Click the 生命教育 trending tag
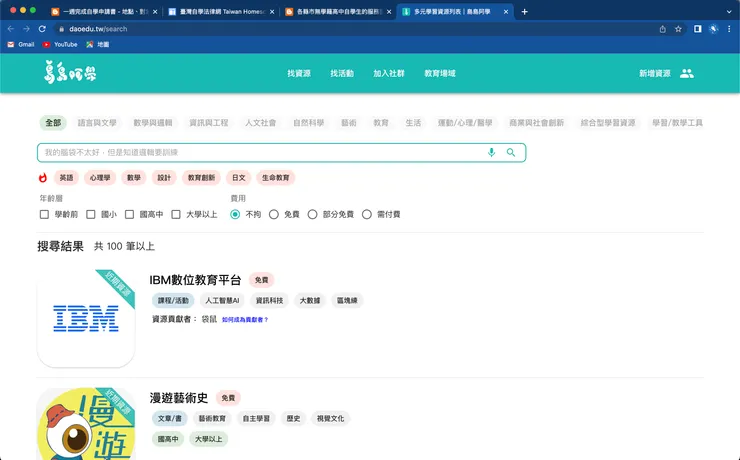Viewport: 740px width, 460px height. 276,178
